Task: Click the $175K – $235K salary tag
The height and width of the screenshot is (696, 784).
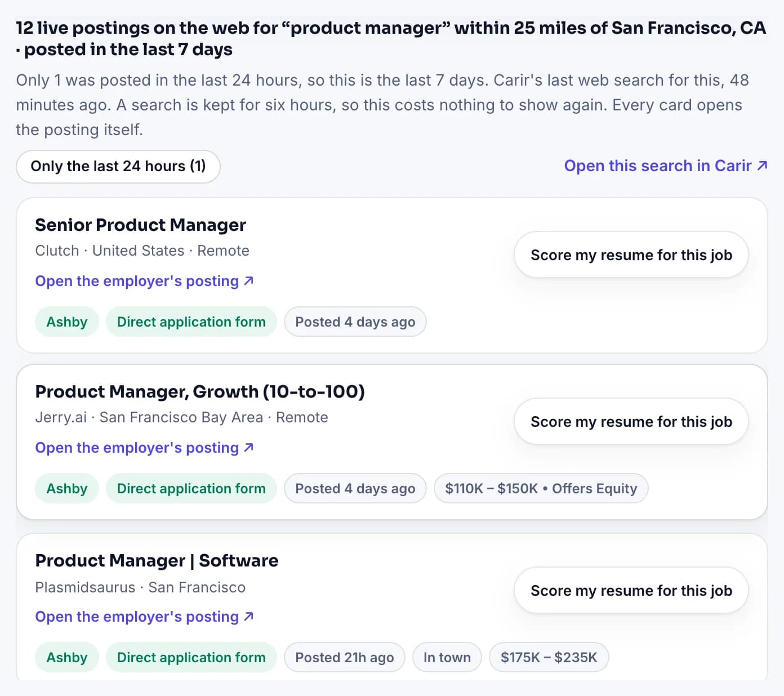Action: click(549, 657)
